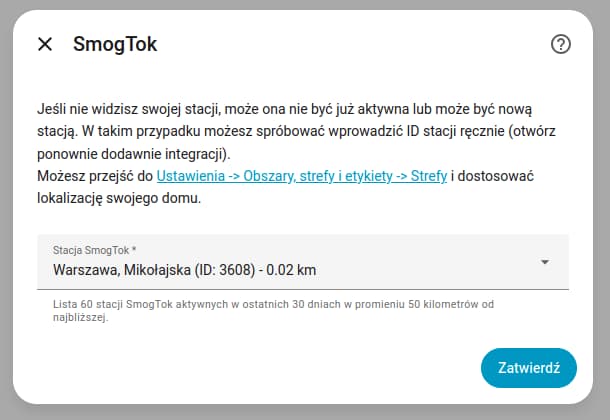Close the SmogTok dialog with the X icon
Viewport: 610px width, 420px height.
coord(44,44)
